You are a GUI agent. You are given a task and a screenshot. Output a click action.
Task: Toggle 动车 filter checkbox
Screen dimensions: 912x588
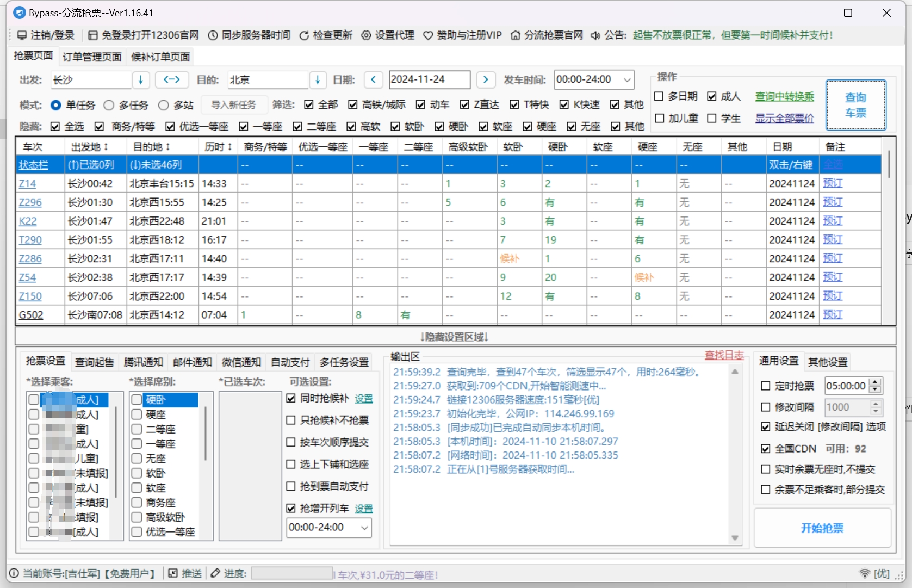click(x=420, y=104)
